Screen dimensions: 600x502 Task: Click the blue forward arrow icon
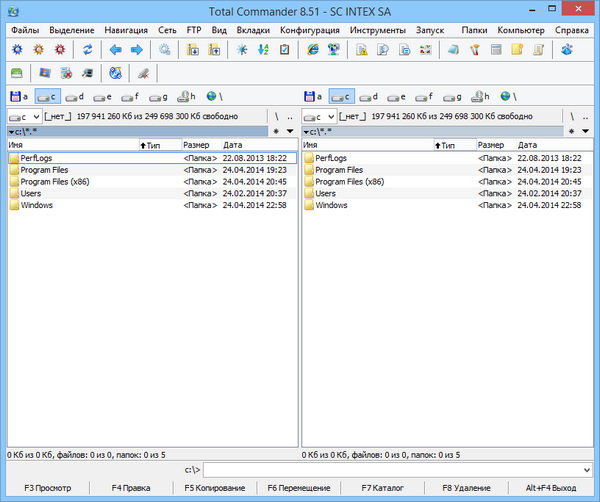[x=137, y=49]
